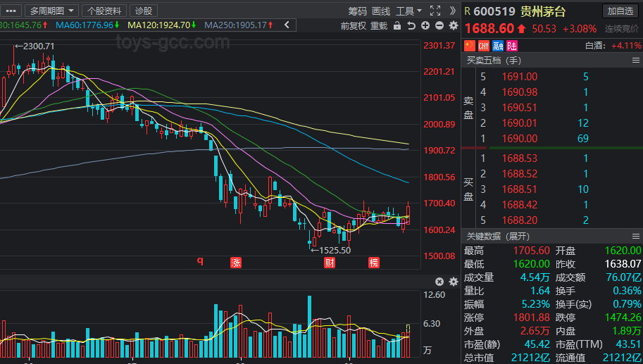Click the 涨 event marker on chart

coord(236,263)
